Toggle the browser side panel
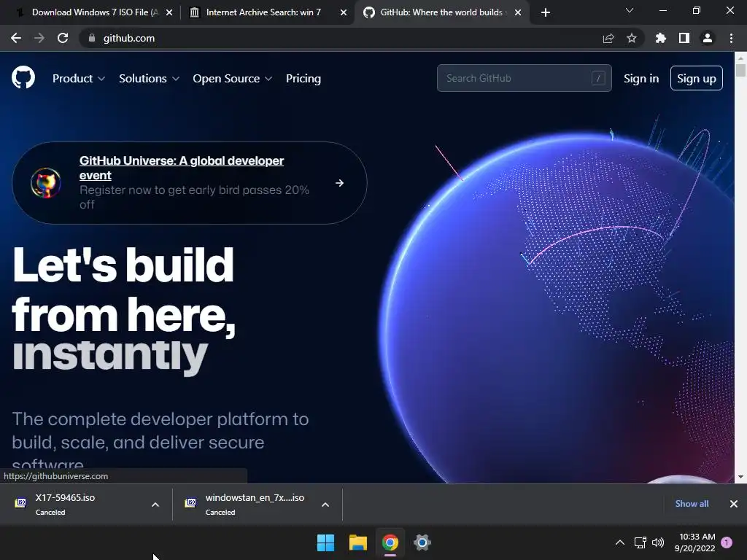 click(684, 38)
